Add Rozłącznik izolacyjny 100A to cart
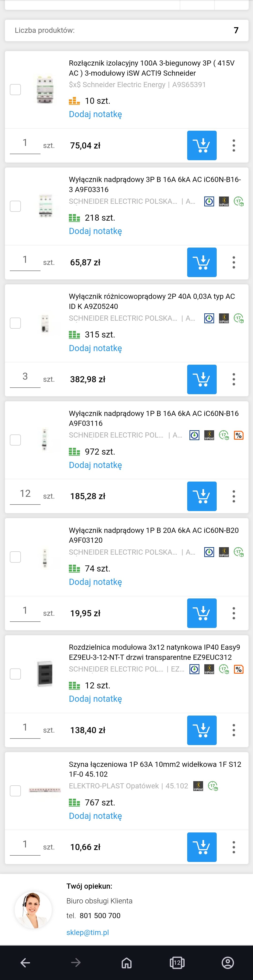 [x=202, y=145]
